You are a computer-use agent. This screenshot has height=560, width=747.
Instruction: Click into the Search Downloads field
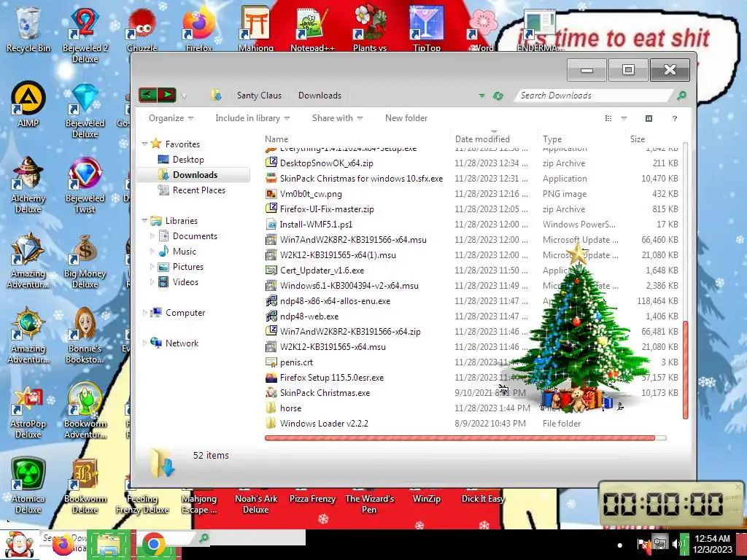pyautogui.click(x=595, y=96)
